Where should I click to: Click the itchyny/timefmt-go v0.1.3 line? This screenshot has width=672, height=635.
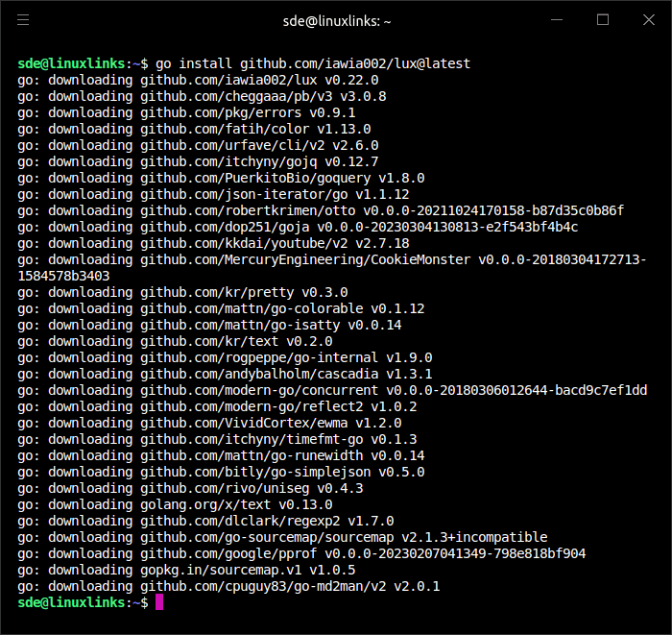coord(217,439)
